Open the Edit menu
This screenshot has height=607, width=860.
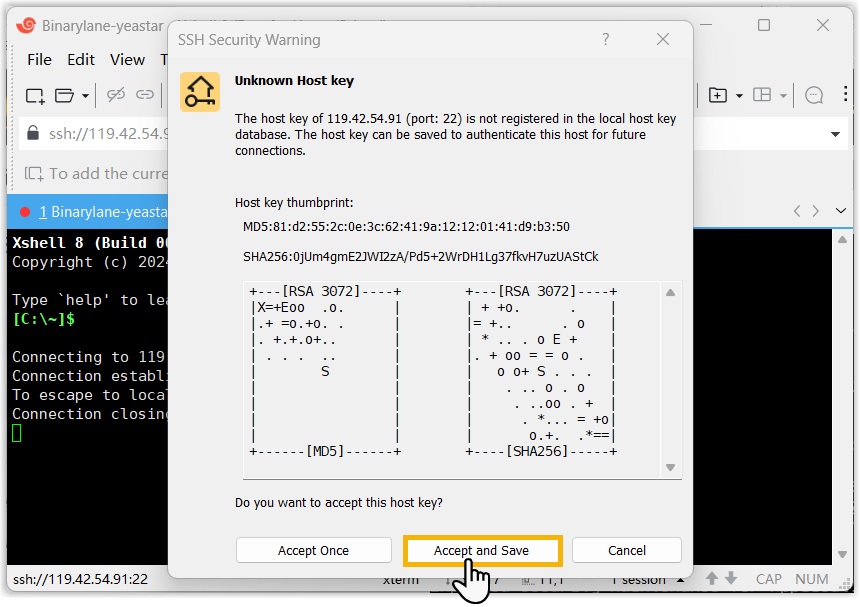coord(81,60)
